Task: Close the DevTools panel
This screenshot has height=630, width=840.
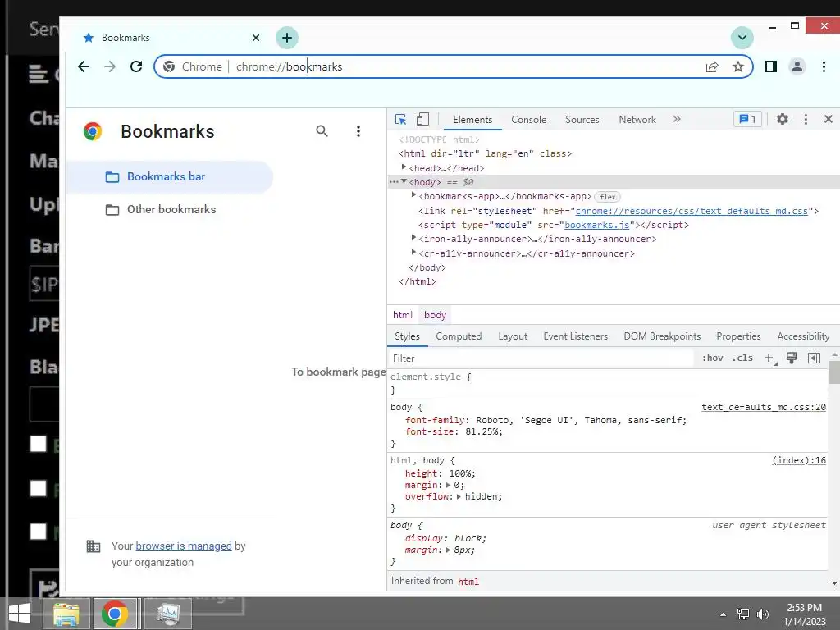Action: click(x=829, y=119)
